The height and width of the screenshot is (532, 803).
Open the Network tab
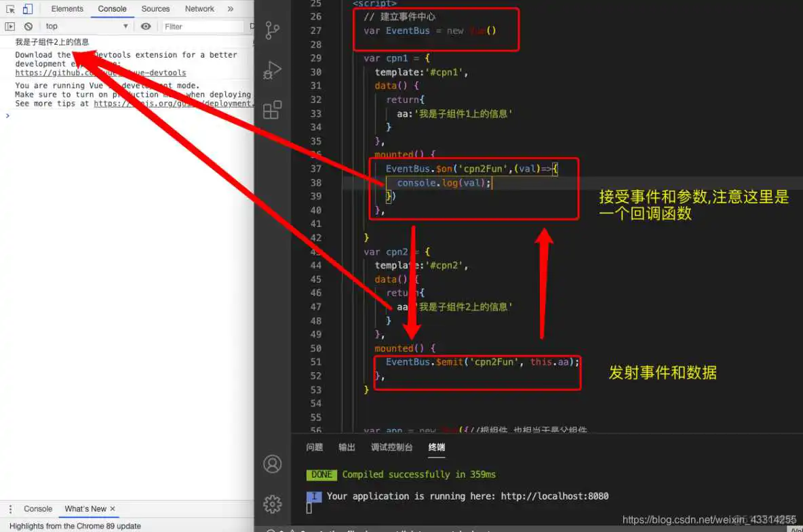point(199,9)
